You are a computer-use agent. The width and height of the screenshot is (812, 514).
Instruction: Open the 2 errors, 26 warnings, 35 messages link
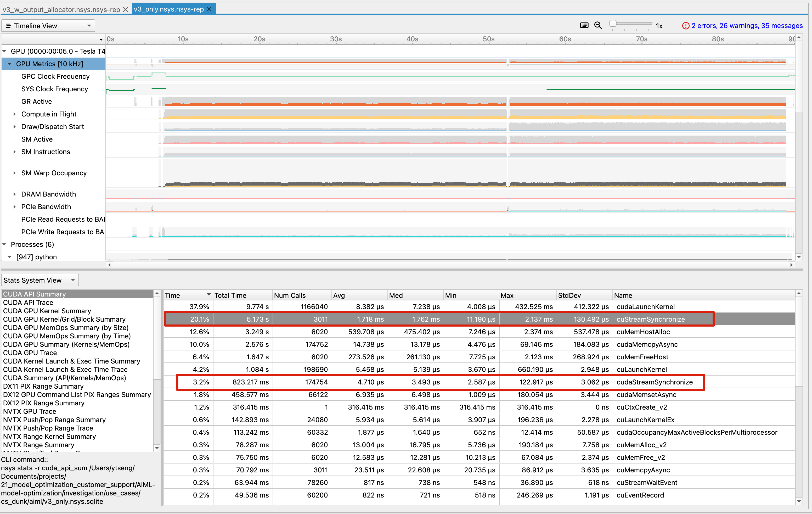coord(747,25)
